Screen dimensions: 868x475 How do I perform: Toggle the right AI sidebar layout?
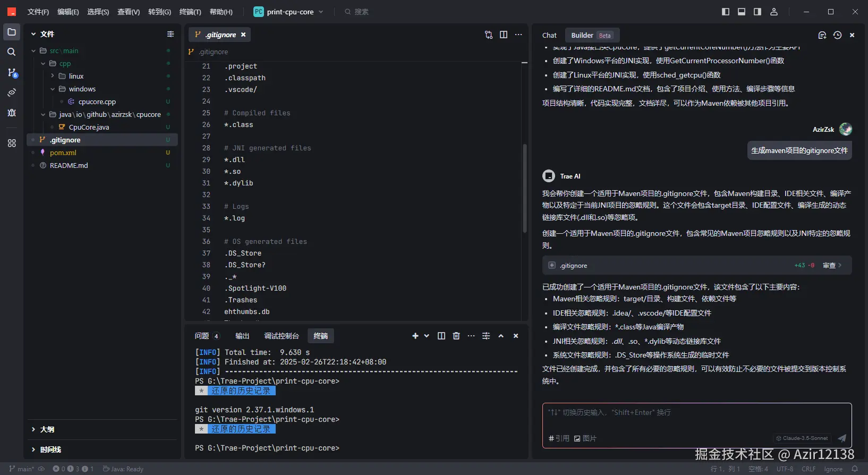[x=758, y=12]
